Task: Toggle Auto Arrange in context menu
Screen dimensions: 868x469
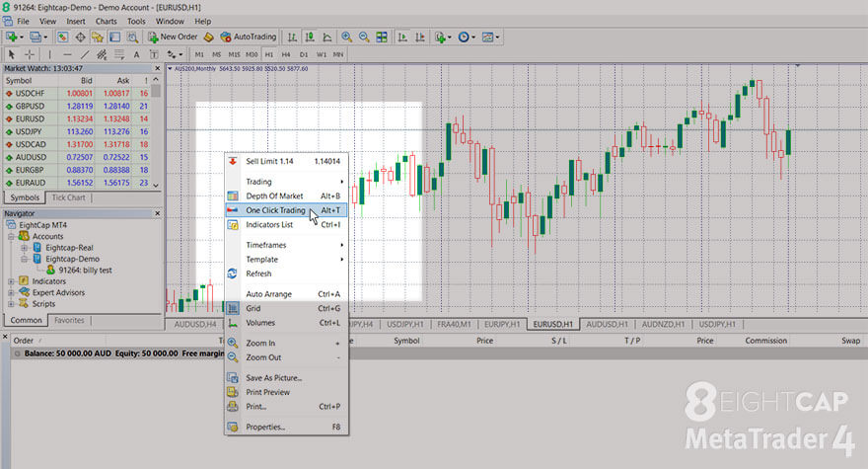Action: [x=287, y=294]
